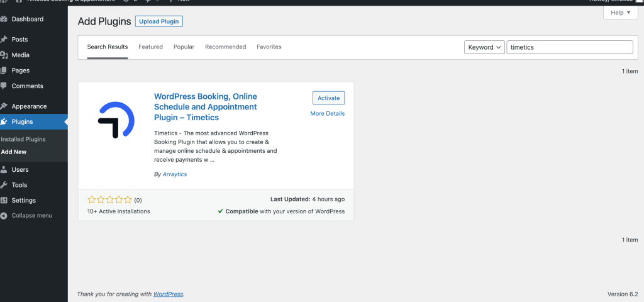Switch to the Featured tab
The image size is (644, 302).
point(150,47)
